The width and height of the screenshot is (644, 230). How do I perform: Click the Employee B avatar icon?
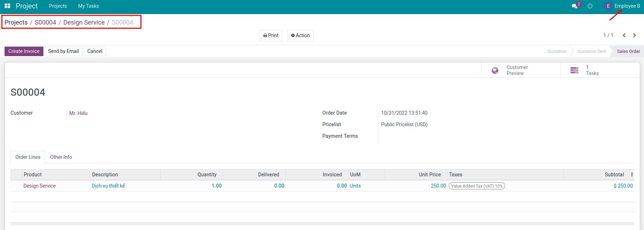608,6
